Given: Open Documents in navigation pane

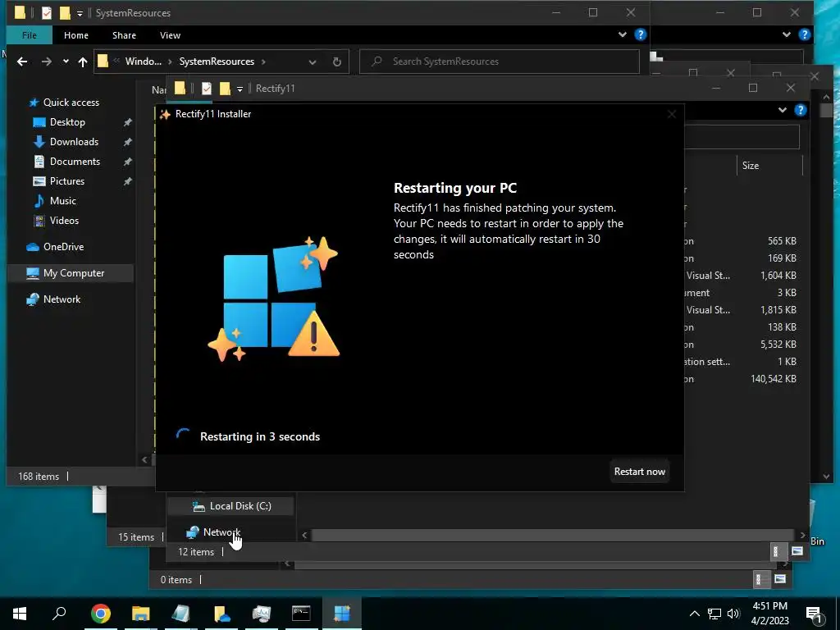Looking at the screenshot, I should click(75, 162).
